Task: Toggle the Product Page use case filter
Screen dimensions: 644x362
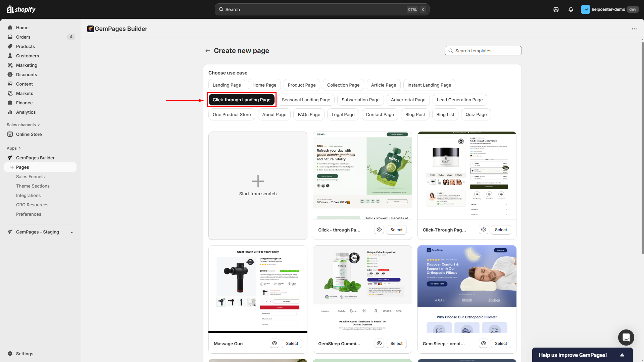Action: coord(301,85)
